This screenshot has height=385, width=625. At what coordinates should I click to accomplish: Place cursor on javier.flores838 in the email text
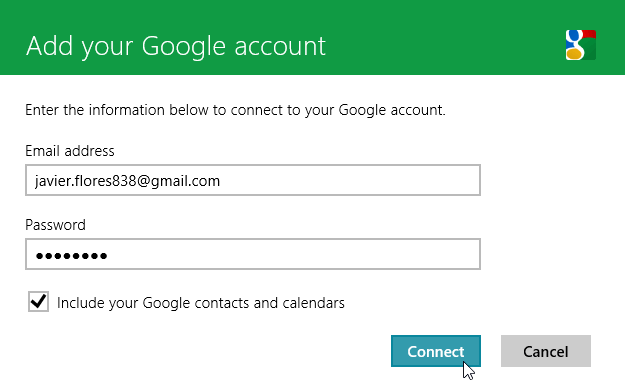coord(86,181)
